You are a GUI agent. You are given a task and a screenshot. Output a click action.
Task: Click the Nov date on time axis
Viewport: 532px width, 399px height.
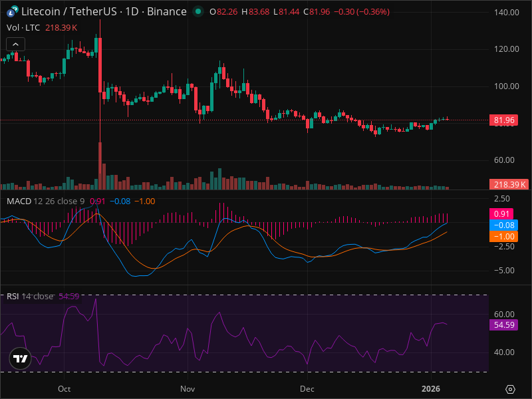coord(188,389)
